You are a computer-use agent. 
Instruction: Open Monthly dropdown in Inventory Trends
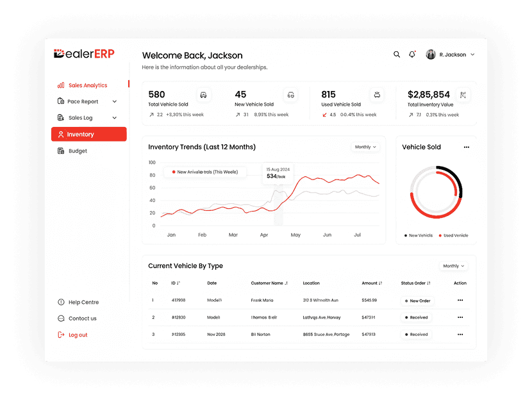[x=365, y=147]
